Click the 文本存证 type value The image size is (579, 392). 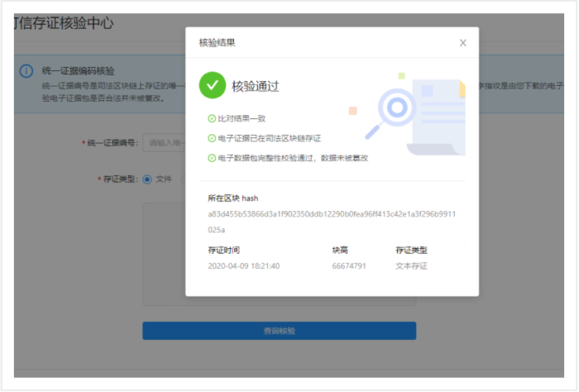[x=412, y=266]
